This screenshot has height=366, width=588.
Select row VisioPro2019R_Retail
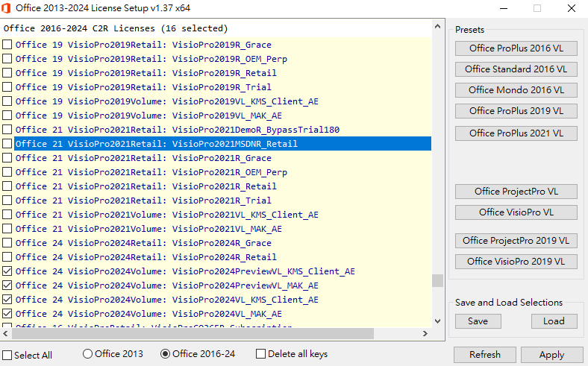click(223, 73)
